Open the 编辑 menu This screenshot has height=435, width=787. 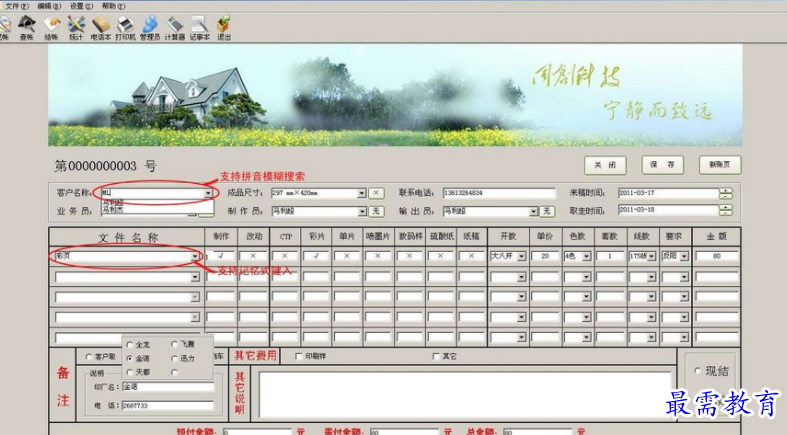coord(49,6)
